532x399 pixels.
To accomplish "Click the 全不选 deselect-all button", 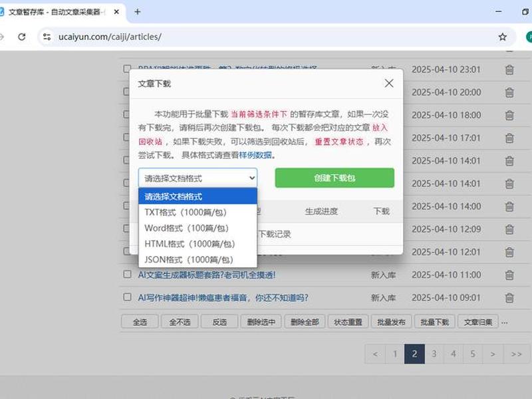I will [180, 322].
